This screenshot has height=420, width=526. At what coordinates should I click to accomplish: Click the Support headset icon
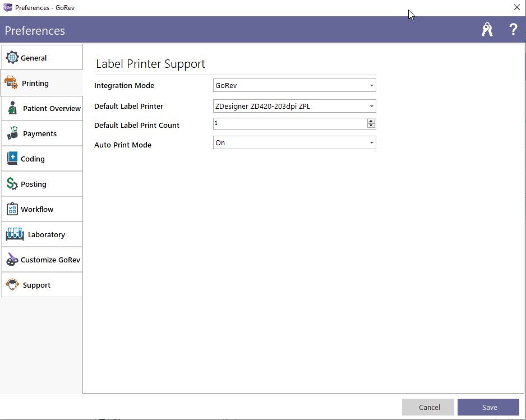pos(12,284)
